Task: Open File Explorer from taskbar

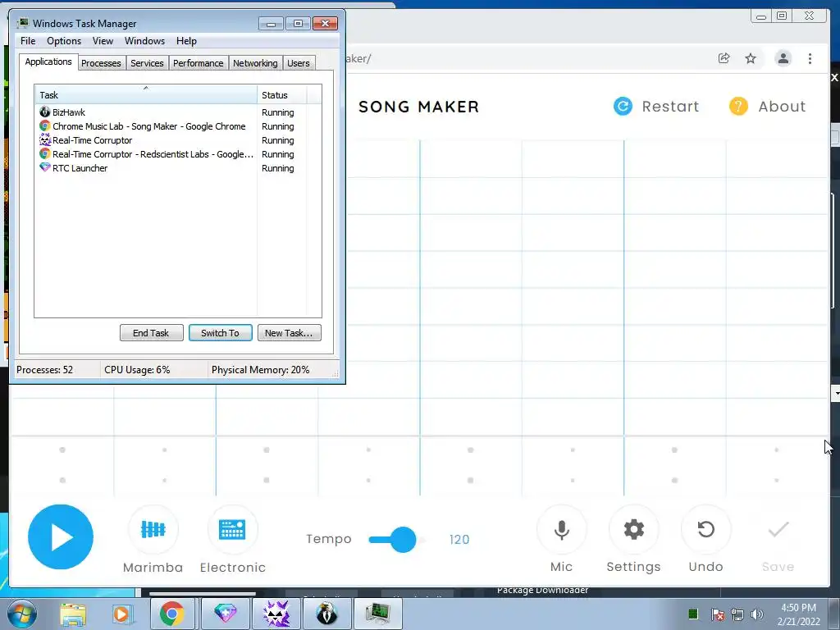Action: (73, 614)
